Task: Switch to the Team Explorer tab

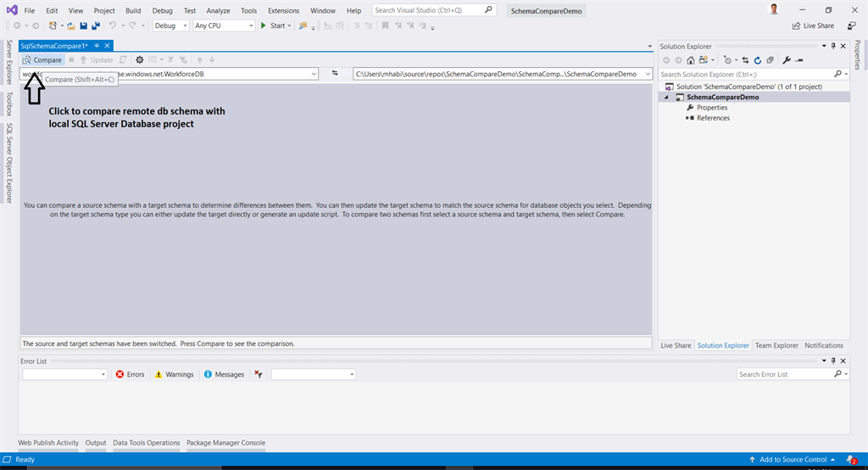Action: coord(776,345)
